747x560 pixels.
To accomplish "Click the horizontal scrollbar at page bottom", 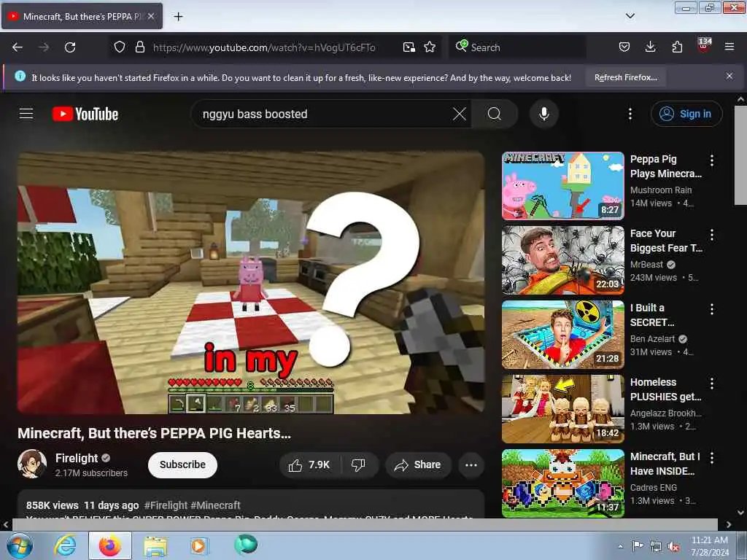I will coord(365,524).
